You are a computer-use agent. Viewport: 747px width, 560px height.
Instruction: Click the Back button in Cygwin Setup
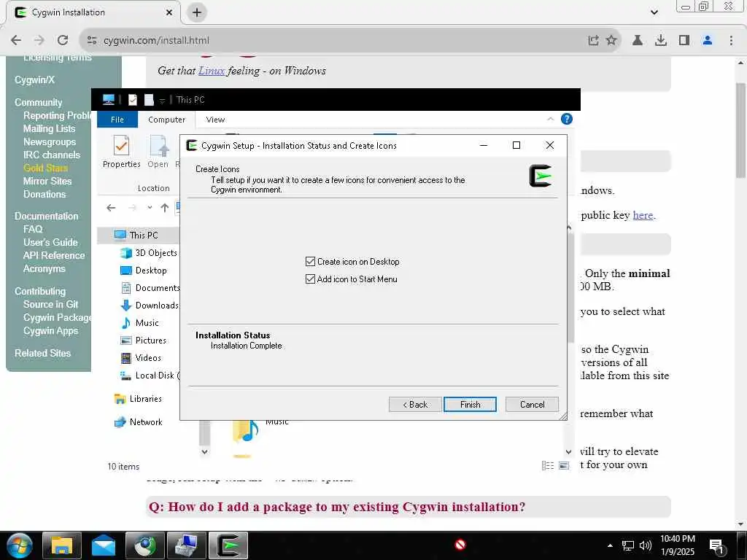(415, 404)
